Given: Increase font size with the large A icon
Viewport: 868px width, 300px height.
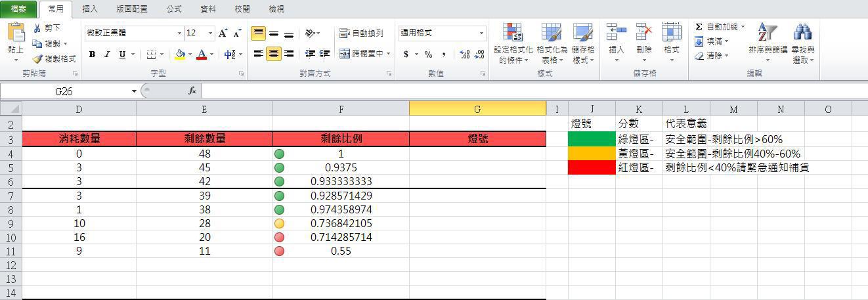Looking at the screenshot, I should (223, 33).
